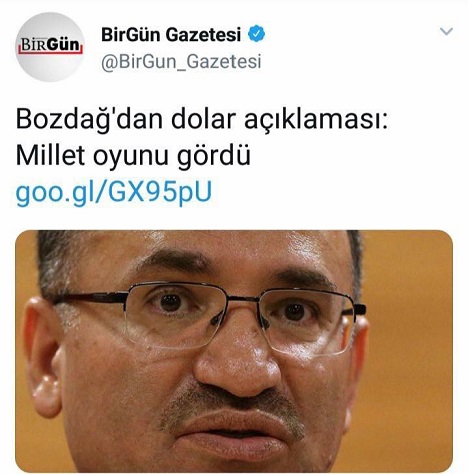468x474 pixels.
Task: Click "Gazetesi" in the bold display name
Action: point(203,34)
